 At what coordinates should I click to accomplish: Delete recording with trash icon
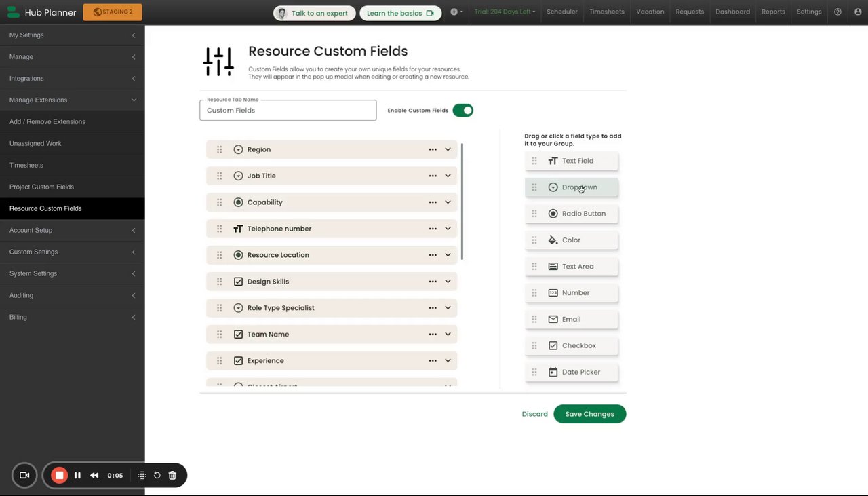coord(172,476)
